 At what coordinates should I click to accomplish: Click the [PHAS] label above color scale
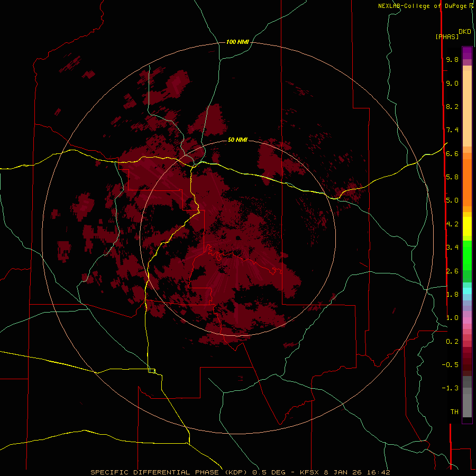(447, 37)
